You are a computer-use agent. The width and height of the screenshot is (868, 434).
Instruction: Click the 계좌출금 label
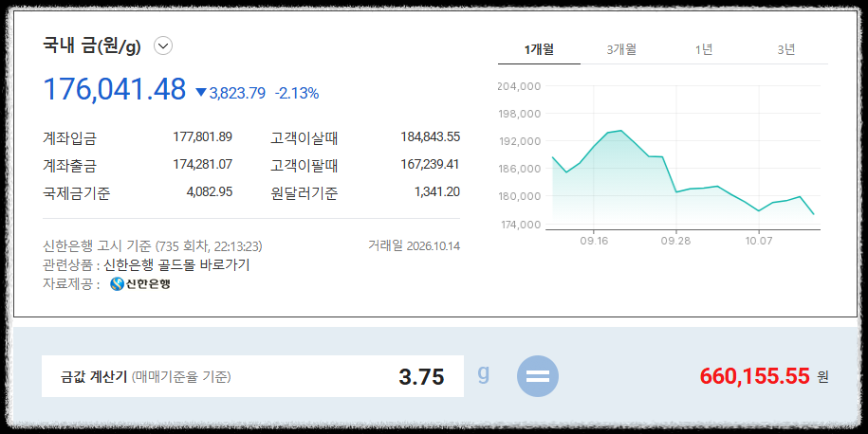point(69,165)
